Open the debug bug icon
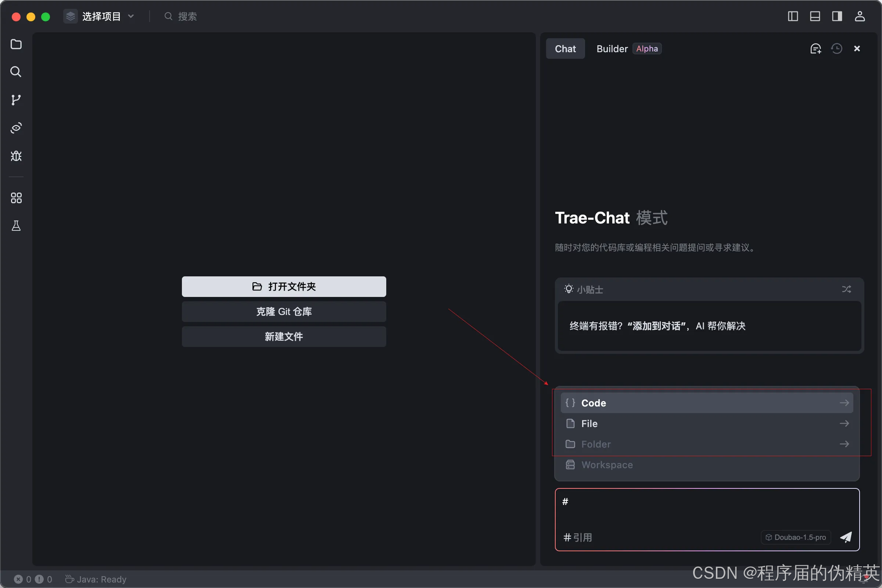 coord(16,156)
